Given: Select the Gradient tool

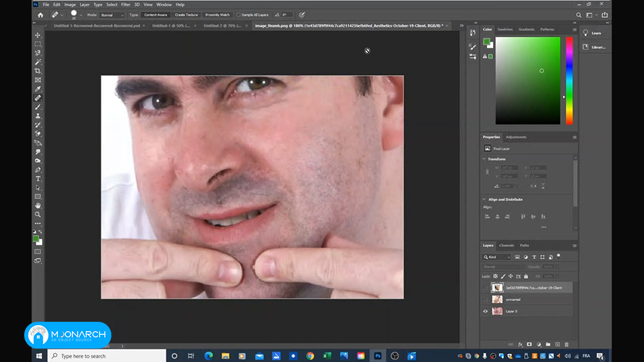Looking at the screenshot, I should (38, 143).
